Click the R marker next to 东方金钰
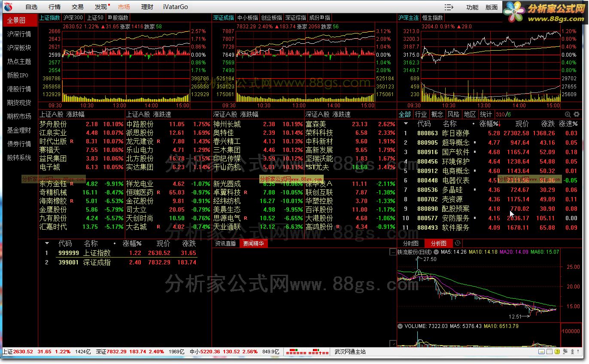Image resolution: width=589 pixels, height=364 pixels. point(72,184)
